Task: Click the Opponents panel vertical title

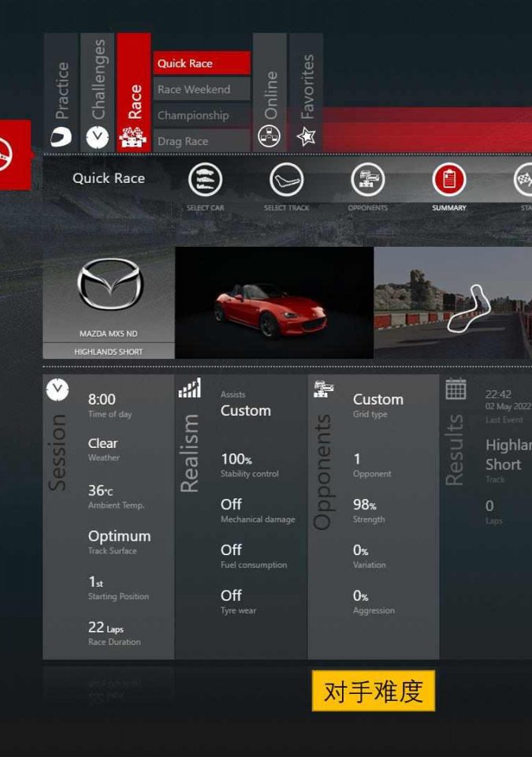Action: click(x=322, y=472)
